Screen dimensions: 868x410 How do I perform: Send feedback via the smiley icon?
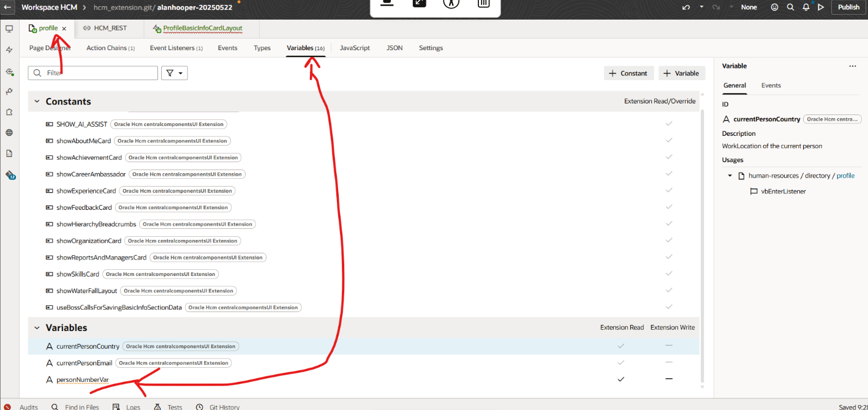(x=774, y=7)
